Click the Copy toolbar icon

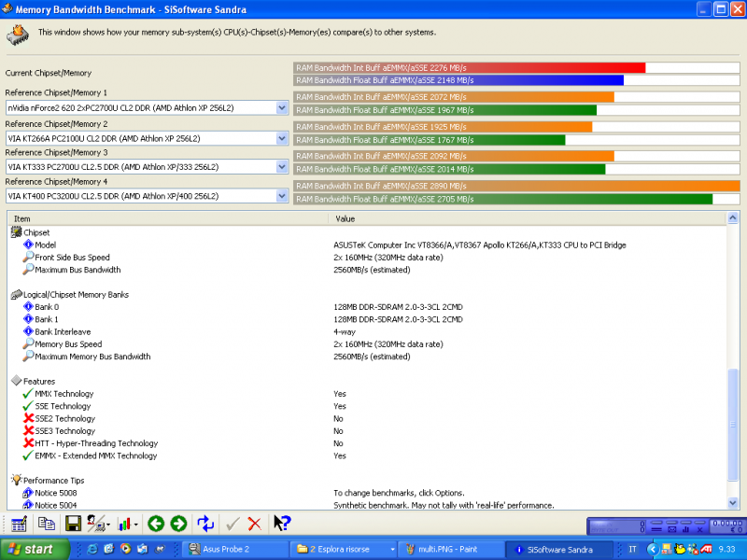[46, 524]
